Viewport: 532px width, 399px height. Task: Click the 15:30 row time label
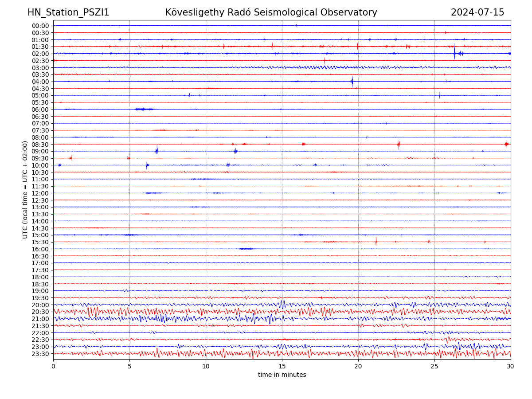[40, 242]
